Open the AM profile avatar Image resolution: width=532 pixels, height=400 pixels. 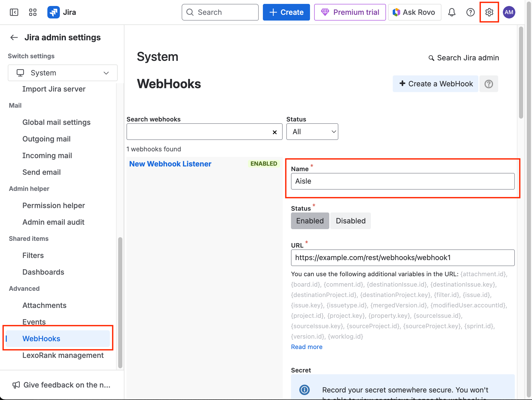[509, 12]
